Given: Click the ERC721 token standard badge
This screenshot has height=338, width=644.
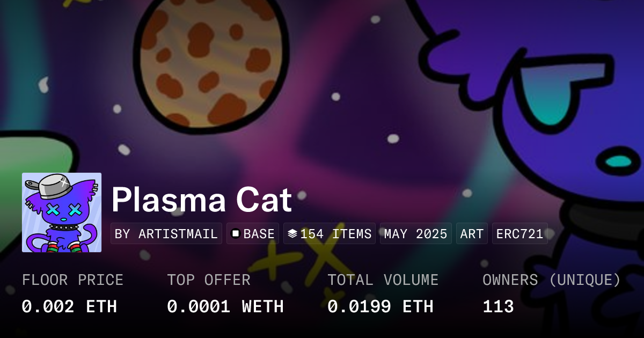Looking at the screenshot, I should point(519,234).
